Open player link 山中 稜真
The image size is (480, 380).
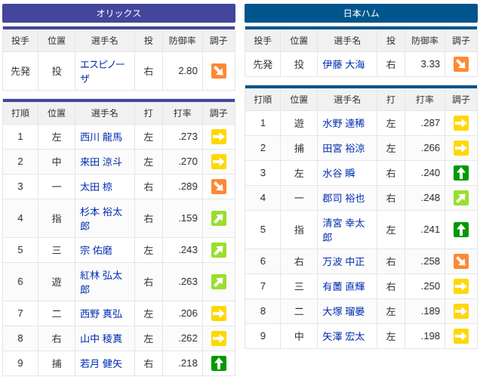click(x=101, y=339)
